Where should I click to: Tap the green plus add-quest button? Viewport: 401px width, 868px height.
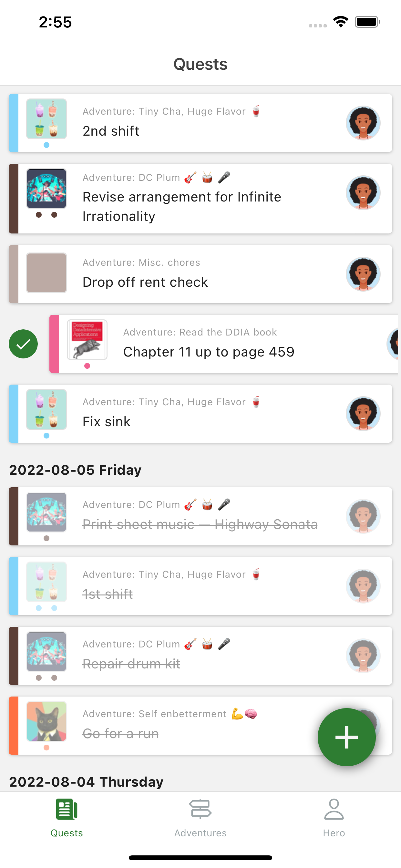point(346,737)
